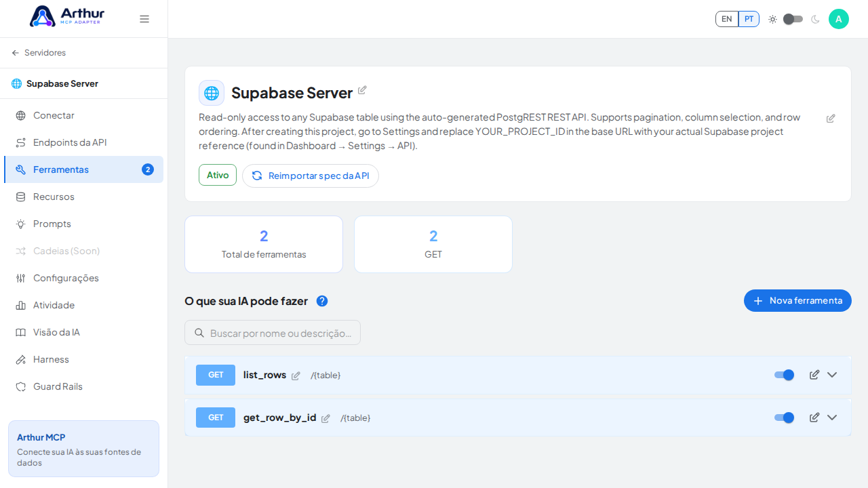Image resolution: width=868 pixels, height=488 pixels.
Task: Rename the list_rows tool with its pencil
Action: click(x=296, y=375)
